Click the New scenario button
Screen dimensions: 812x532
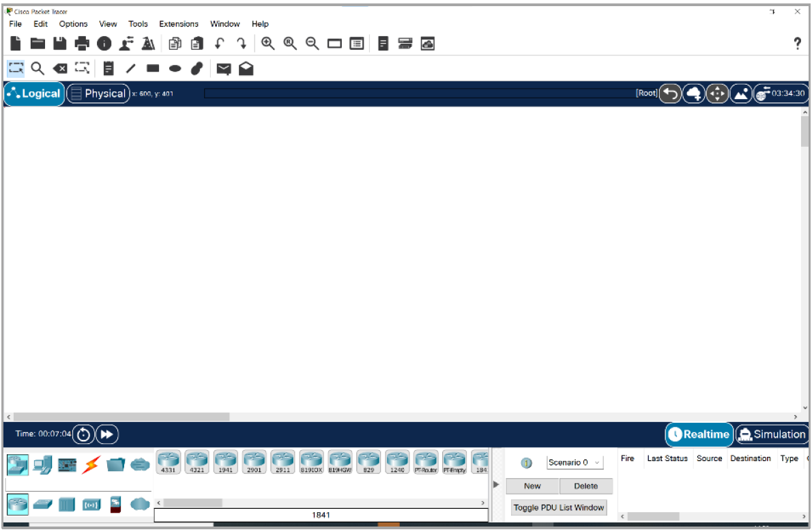pos(532,486)
